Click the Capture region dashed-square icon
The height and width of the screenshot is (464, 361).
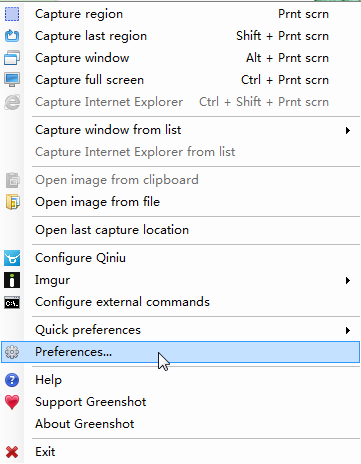click(x=12, y=14)
